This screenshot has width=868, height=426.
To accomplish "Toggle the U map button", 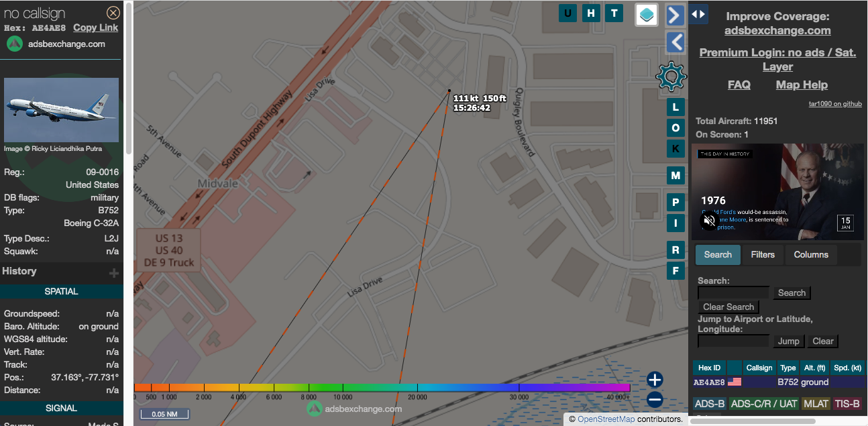I will coord(567,13).
